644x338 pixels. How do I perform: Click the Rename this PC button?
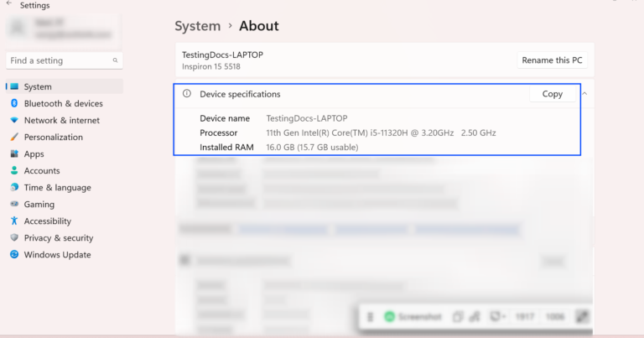tap(552, 60)
